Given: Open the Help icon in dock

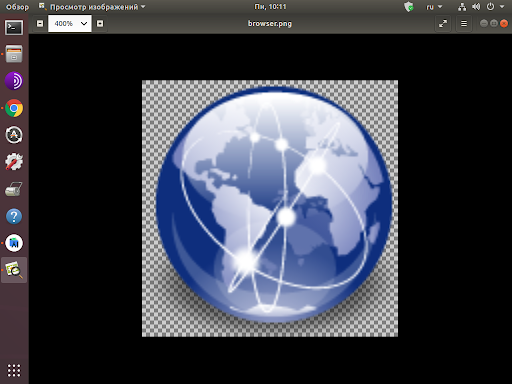Looking at the screenshot, I should (14, 216).
